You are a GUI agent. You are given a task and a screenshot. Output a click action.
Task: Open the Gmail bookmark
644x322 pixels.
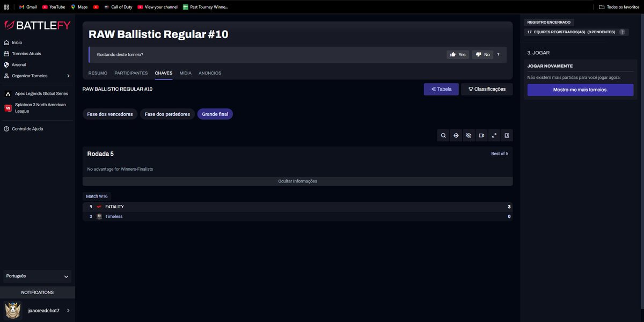(x=27, y=7)
